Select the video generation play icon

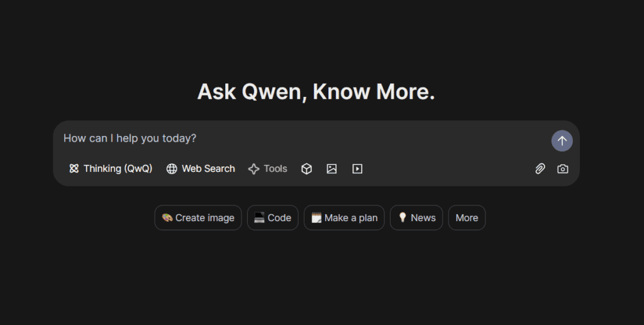(x=357, y=169)
